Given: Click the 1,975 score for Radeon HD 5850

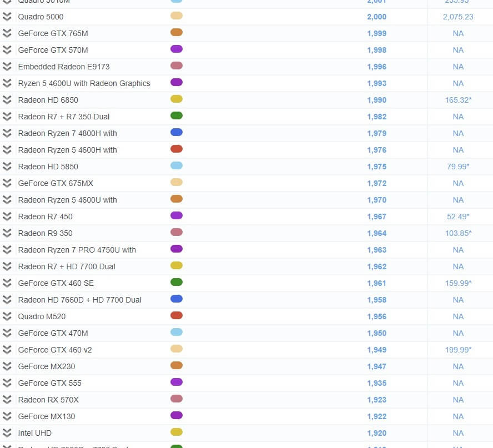Looking at the screenshot, I should click(376, 167).
